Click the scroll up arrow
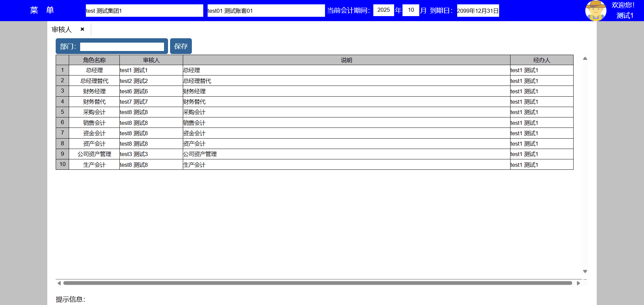This screenshot has height=305, width=644. pos(585,58)
